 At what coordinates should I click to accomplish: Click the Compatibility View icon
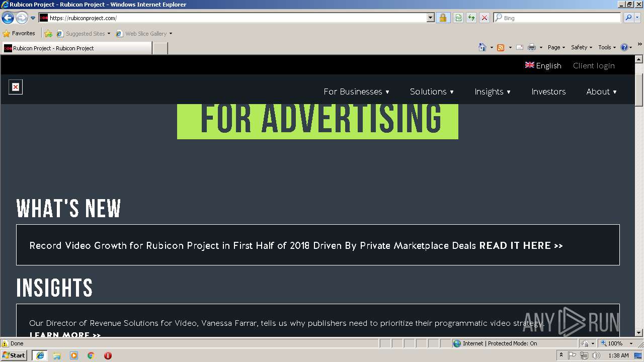[x=458, y=18]
